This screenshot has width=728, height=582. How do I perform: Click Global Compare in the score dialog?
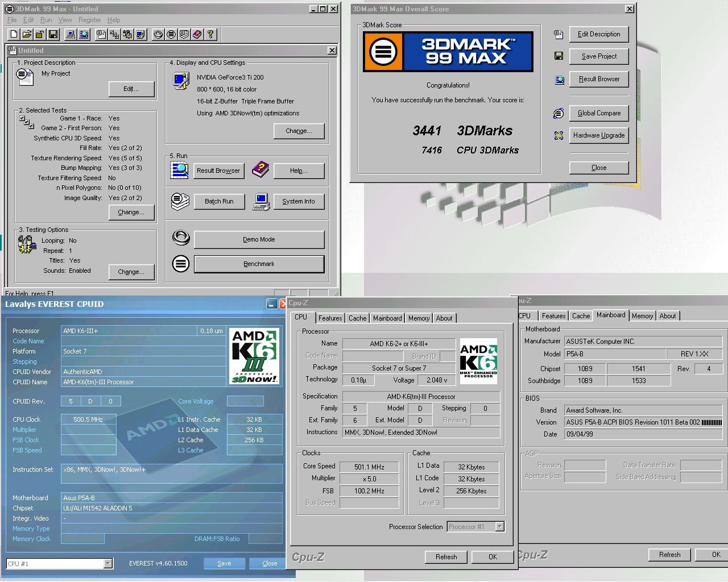click(x=599, y=113)
